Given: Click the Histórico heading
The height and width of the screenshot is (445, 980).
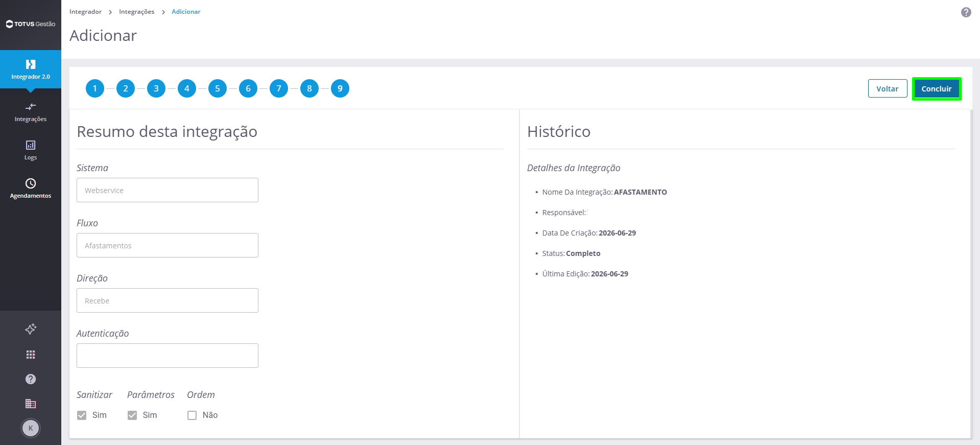Looking at the screenshot, I should (559, 131).
